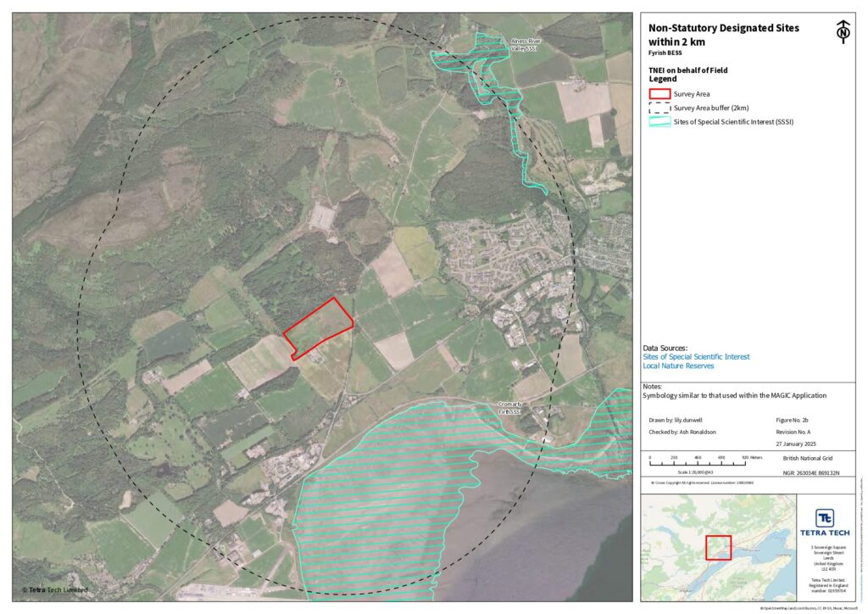Click the north arrow compass symbol
Image resolution: width=868 pixels, height=614 pixels.
point(843,31)
